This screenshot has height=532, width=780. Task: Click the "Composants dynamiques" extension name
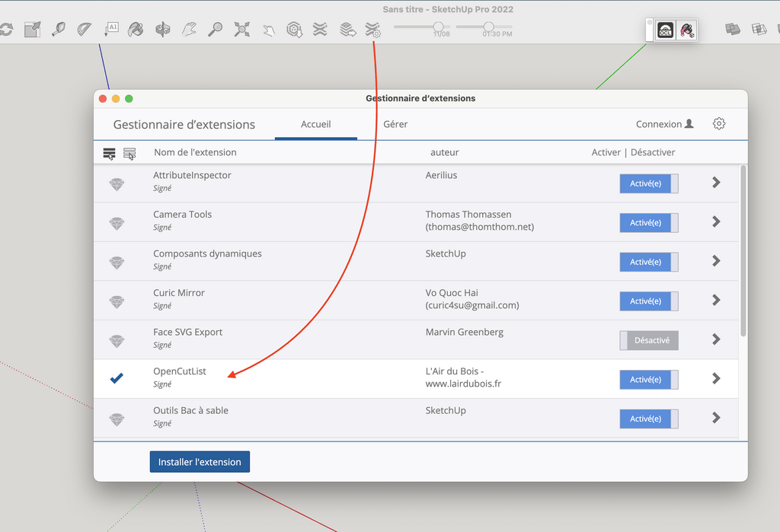click(207, 253)
